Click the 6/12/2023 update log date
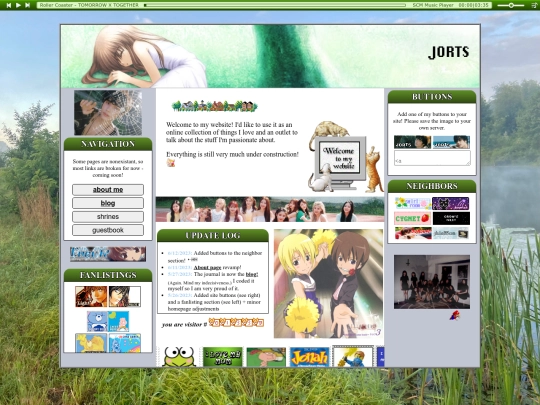 pos(180,253)
